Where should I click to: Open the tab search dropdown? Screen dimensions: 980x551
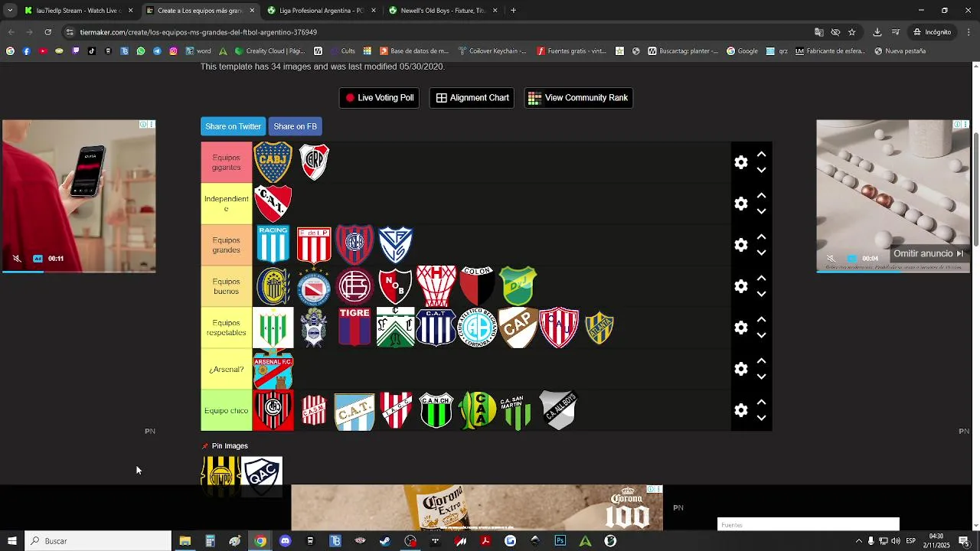click(9, 11)
